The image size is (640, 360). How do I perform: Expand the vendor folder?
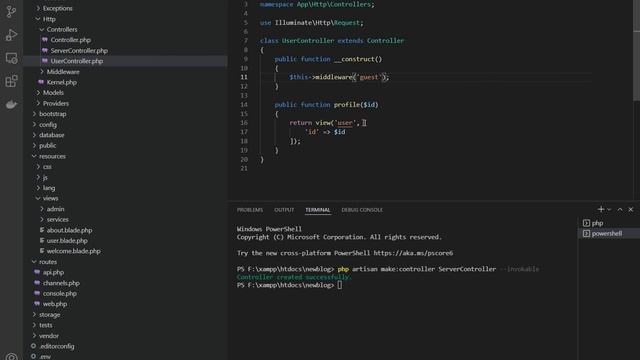coord(49,336)
